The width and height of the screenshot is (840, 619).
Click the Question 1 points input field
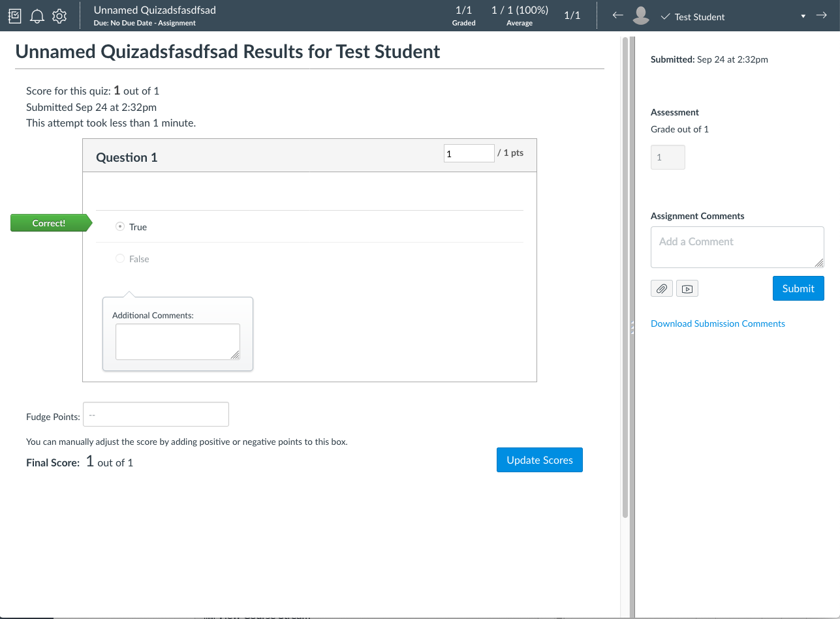click(469, 153)
